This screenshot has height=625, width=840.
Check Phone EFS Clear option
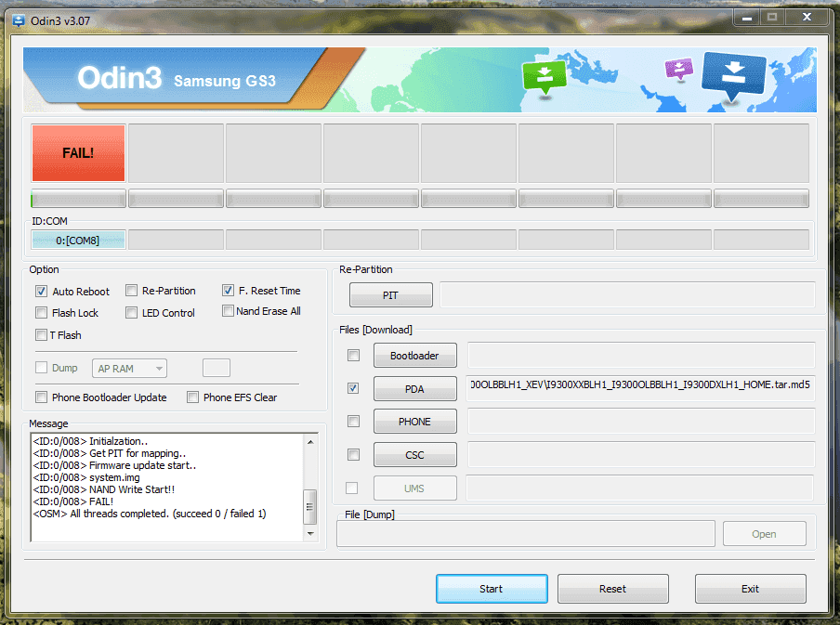click(193, 397)
